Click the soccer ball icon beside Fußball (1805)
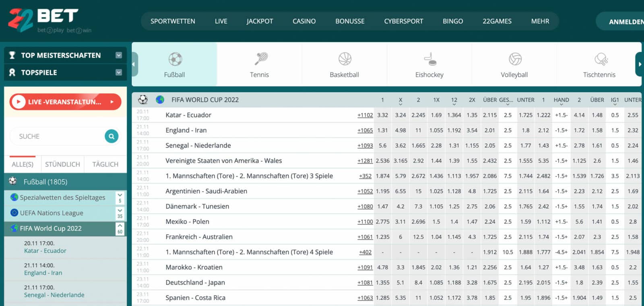This screenshot has height=306, width=644. [x=13, y=181]
